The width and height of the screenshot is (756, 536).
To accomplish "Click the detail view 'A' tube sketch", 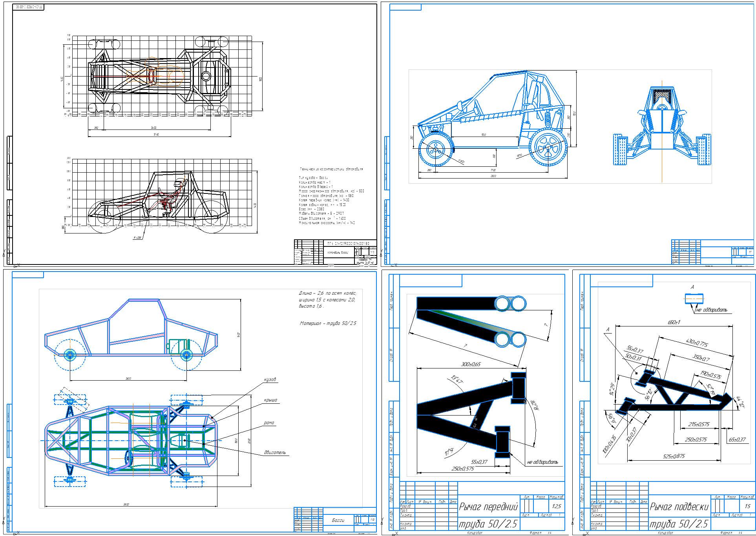I will 694,299.
